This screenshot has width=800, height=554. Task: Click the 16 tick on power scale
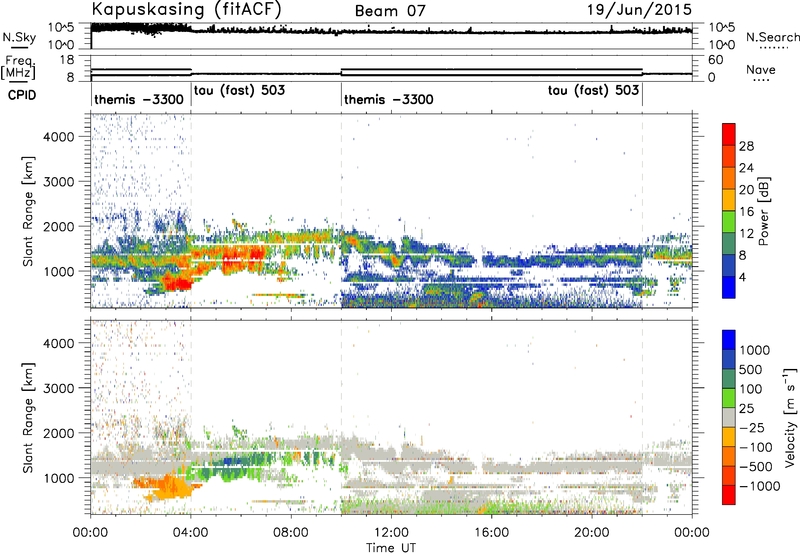pyautogui.click(x=746, y=212)
